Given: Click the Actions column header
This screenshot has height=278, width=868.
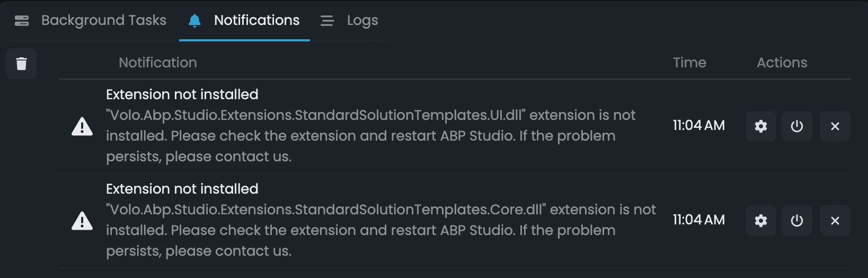Looking at the screenshot, I should coord(782,63).
